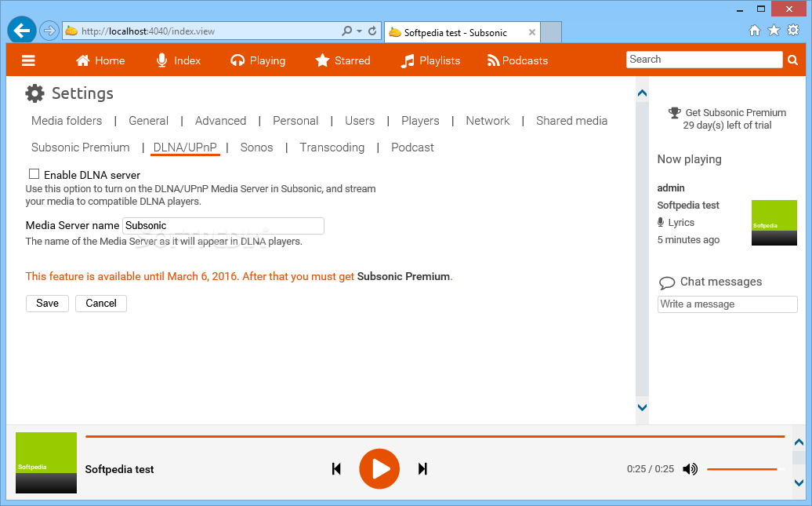Switch to Advanced settings tab
Screen dimensions: 812x506
pyautogui.click(x=220, y=121)
